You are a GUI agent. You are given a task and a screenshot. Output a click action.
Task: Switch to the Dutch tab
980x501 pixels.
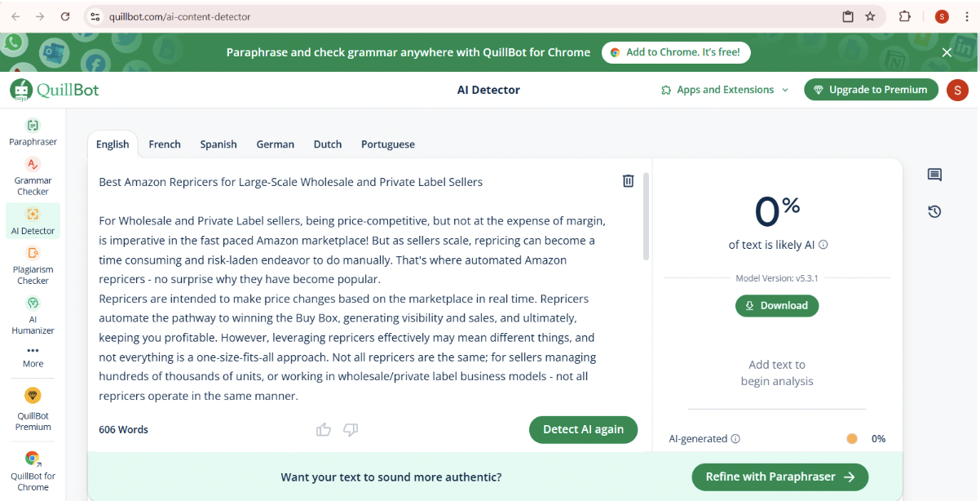pyautogui.click(x=328, y=144)
